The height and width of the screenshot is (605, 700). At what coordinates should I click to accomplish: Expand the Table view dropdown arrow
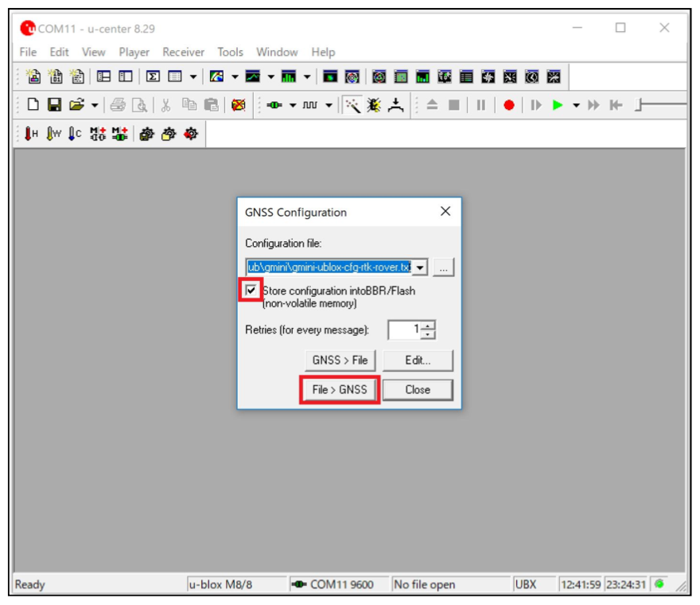193,77
